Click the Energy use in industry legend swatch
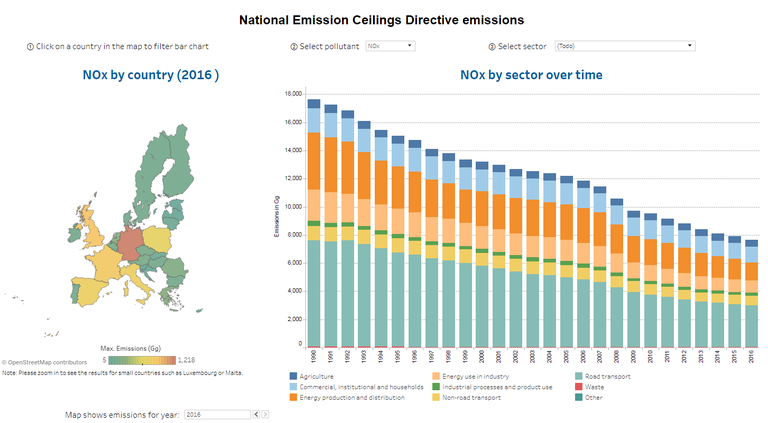This screenshot has height=423, width=768. pos(436,376)
